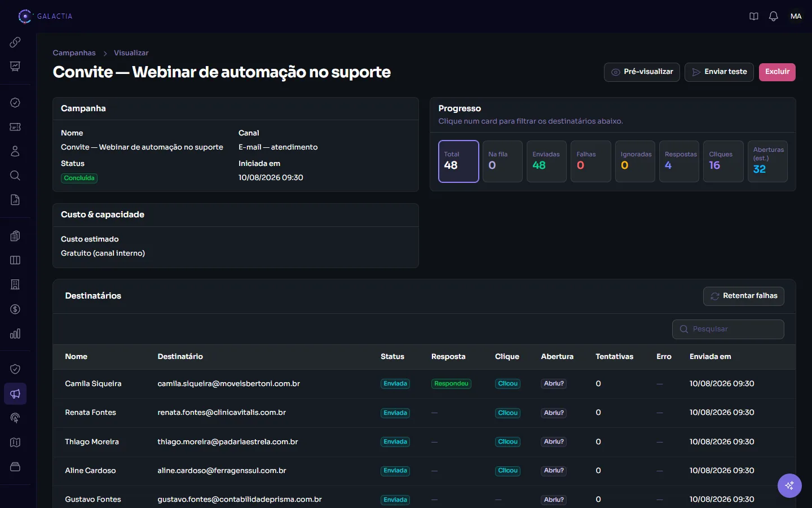Filter recipients by Falhas card

[590, 161]
